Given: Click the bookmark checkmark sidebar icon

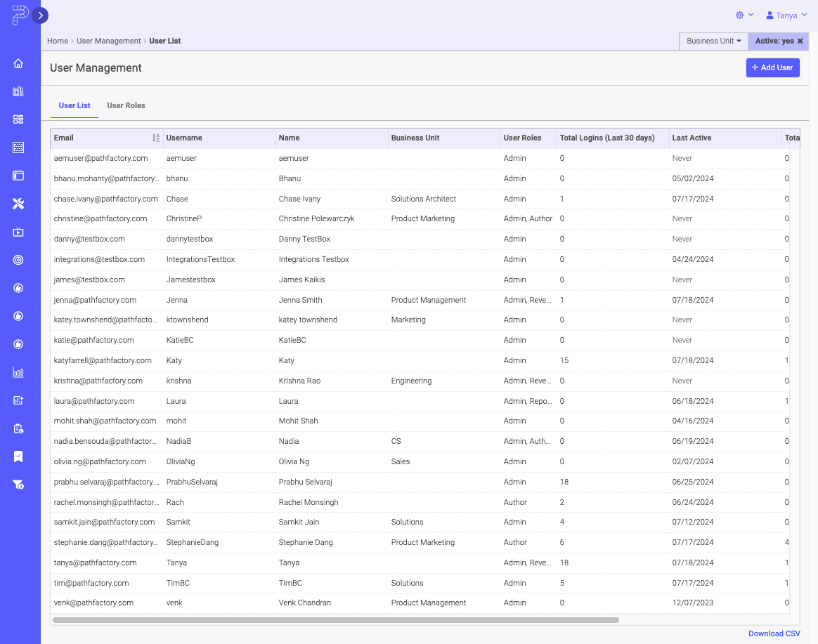Looking at the screenshot, I should coord(18,456).
